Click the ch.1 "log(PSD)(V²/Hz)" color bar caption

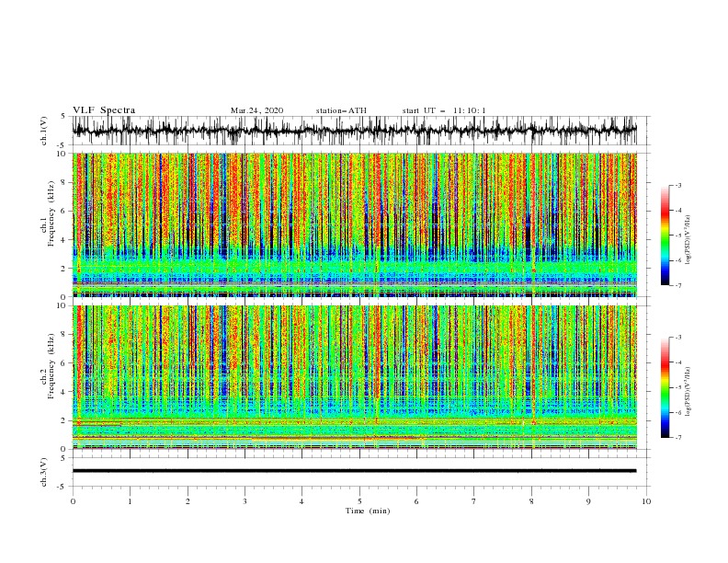point(688,240)
